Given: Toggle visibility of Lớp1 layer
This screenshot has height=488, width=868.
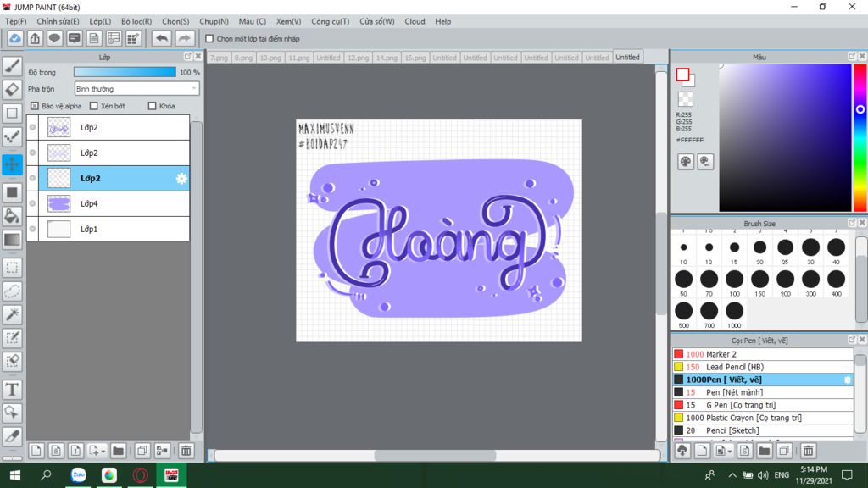Looking at the screenshot, I should click(x=33, y=229).
